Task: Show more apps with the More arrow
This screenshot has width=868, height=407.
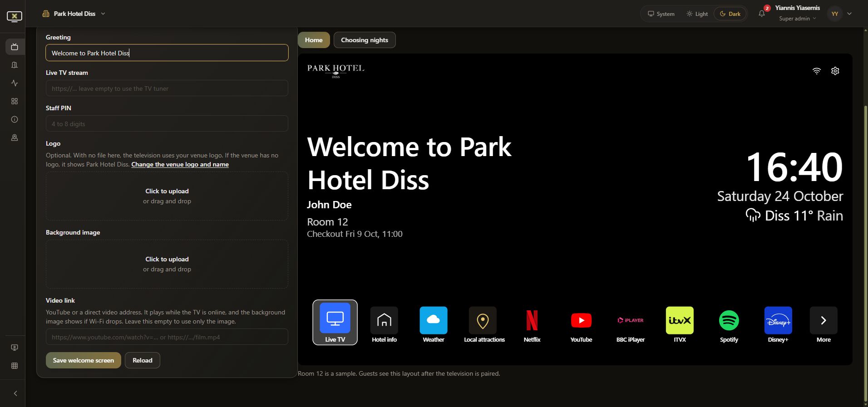Action: coord(824,324)
